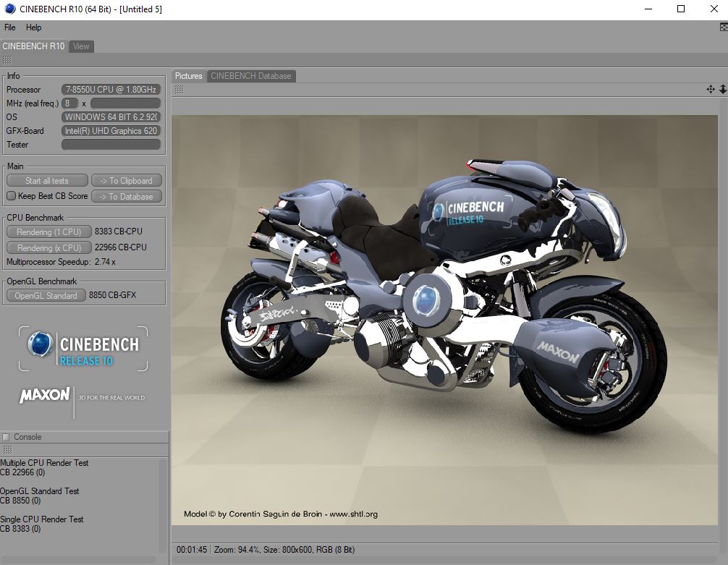Viewport: 728px width, 565px height.
Task: Click the console vertical scrollbar
Action: point(162,505)
